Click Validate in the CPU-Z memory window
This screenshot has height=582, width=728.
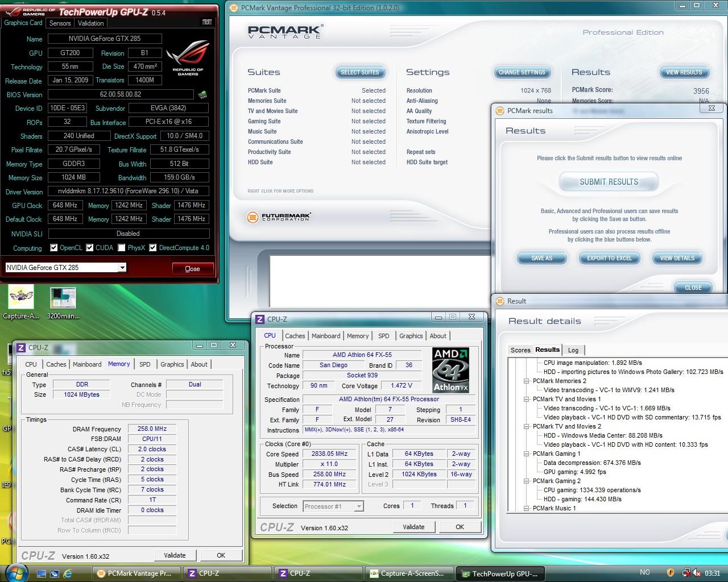[x=175, y=555]
